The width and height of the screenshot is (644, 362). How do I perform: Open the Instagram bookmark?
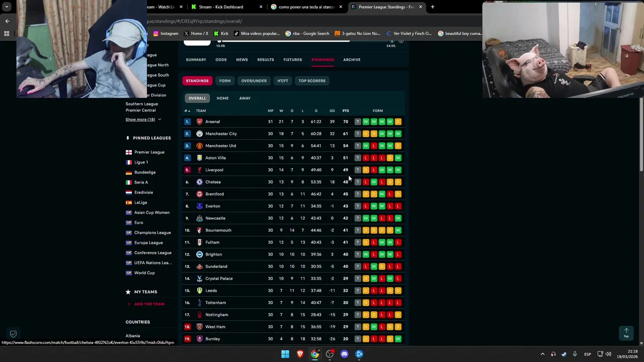pos(166,34)
